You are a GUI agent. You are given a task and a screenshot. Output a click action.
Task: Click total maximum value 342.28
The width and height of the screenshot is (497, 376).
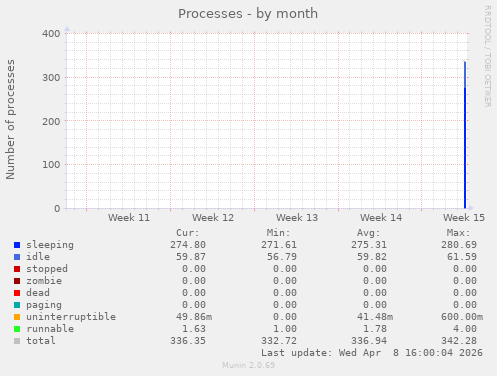459,341
